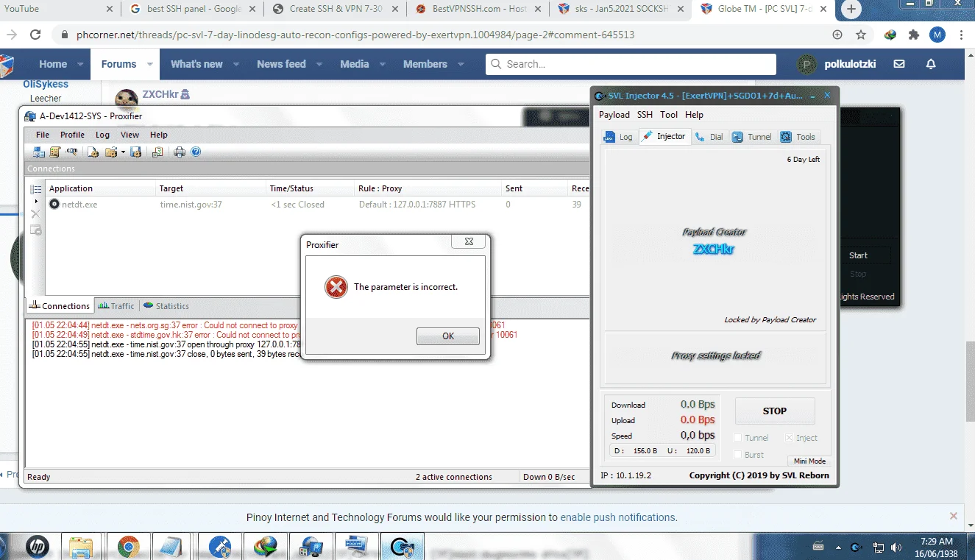Sort by the Time/Status column header
Viewport: 975px width, 560px height.
pyautogui.click(x=311, y=188)
